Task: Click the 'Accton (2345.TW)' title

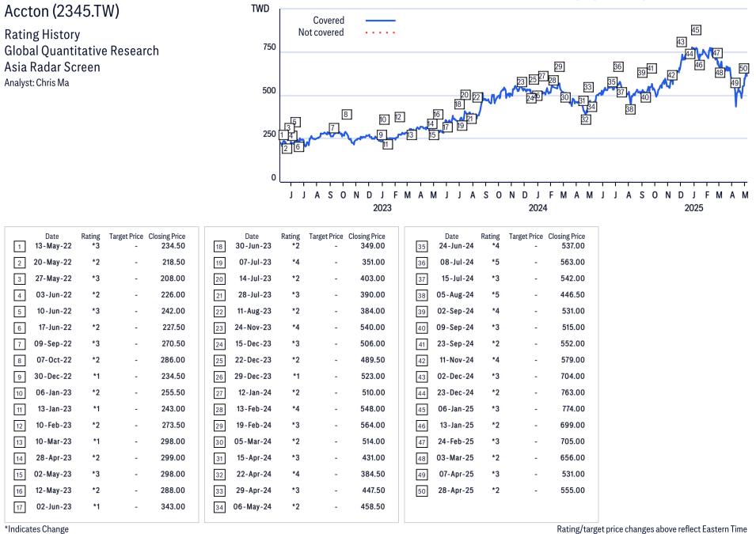Action: 62,10
